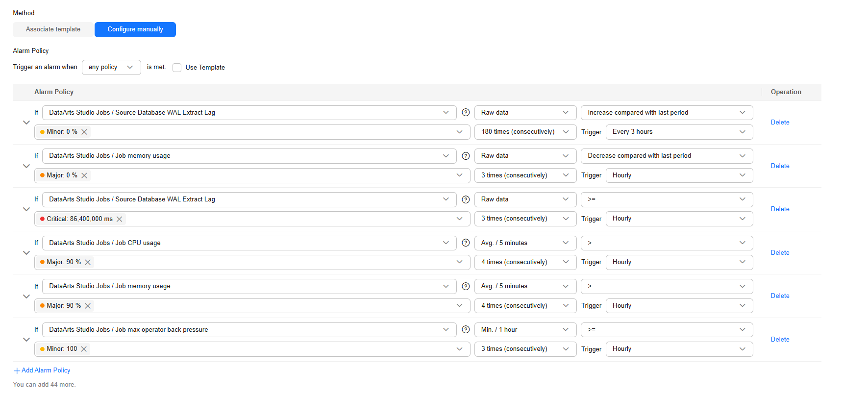Switch to the Associate template method
Image resolution: width=868 pixels, height=395 pixels.
pos(53,29)
